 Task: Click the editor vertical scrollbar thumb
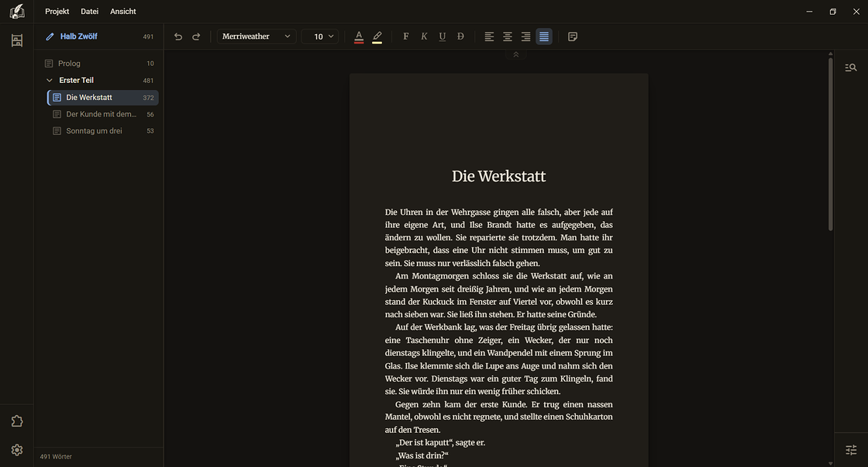pos(830,144)
